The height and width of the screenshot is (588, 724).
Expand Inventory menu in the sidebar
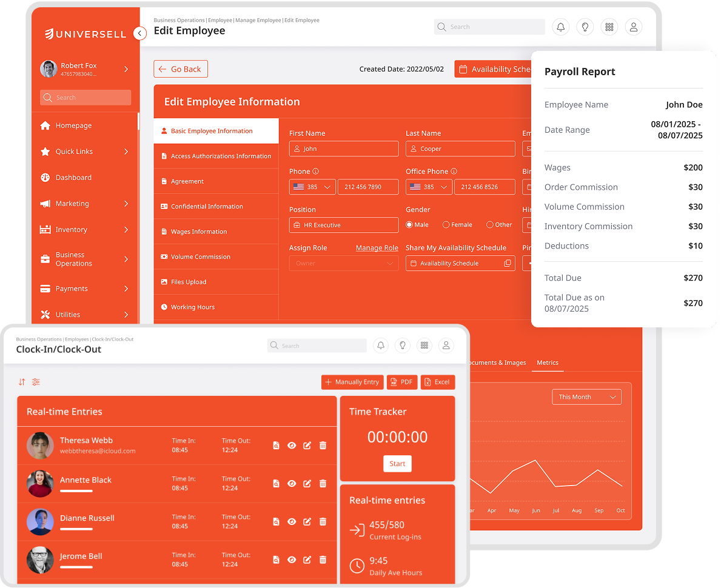click(x=126, y=229)
